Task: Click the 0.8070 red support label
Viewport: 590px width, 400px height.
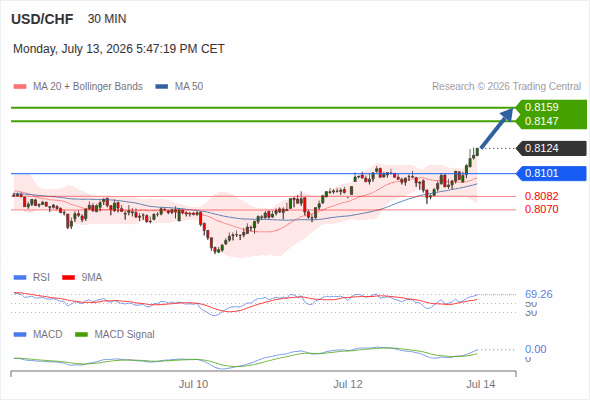Action: tap(541, 209)
